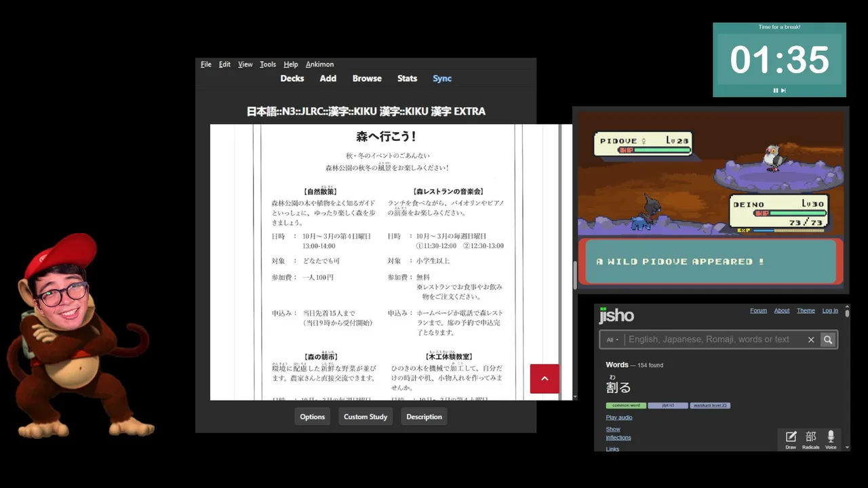Click Show inflections link
The image size is (868, 488).
pos(618,433)
